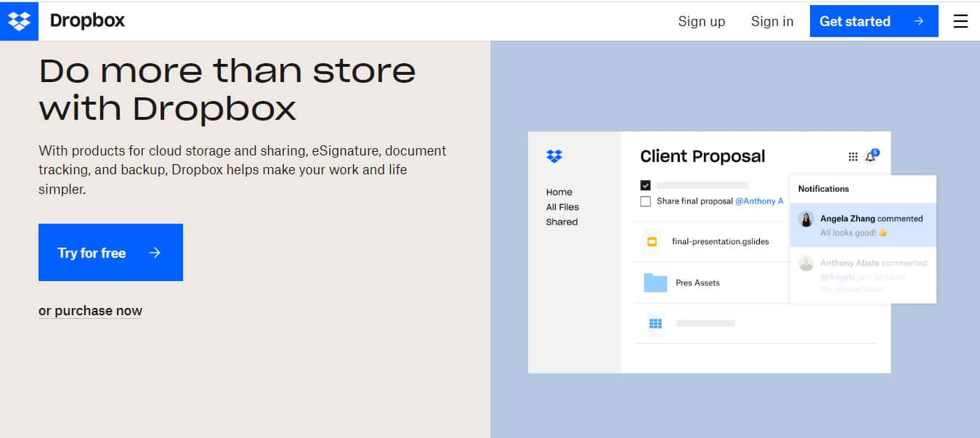Click Anthony Abate's avatar in Notifications
The width and height of the screenshot is (980, 438).
point(806,264)
